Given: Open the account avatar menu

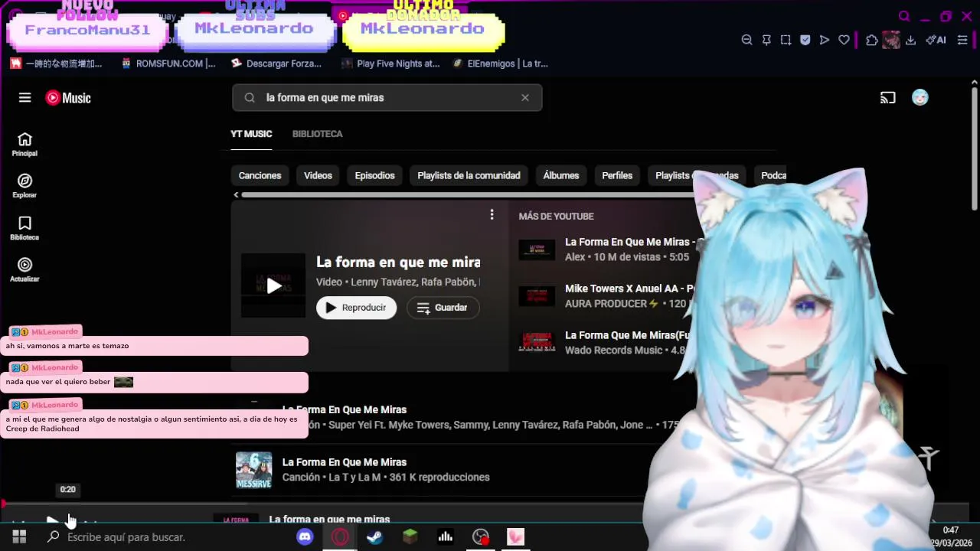Looking at the screenshot, I should click(x=920, y=97).
